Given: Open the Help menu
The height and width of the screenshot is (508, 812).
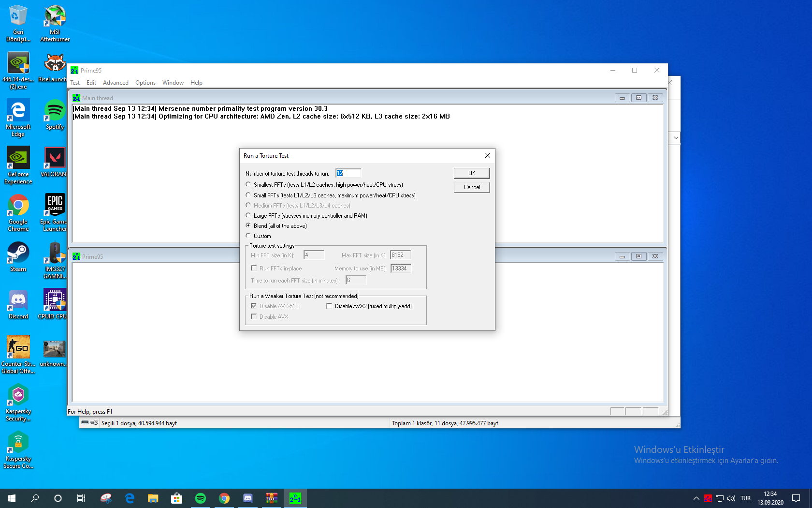Looking at the screenshot, I should pyautogui.click(x=196, y=83).
